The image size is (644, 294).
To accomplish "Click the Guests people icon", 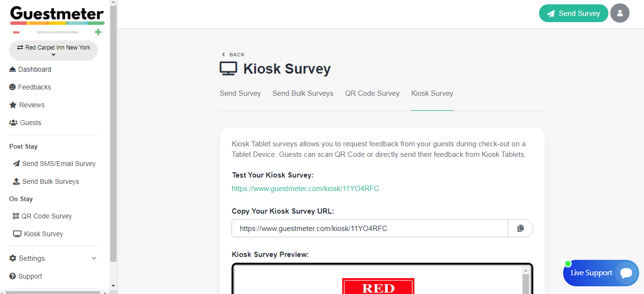I will pyautogui.click(x=13, y=123).
